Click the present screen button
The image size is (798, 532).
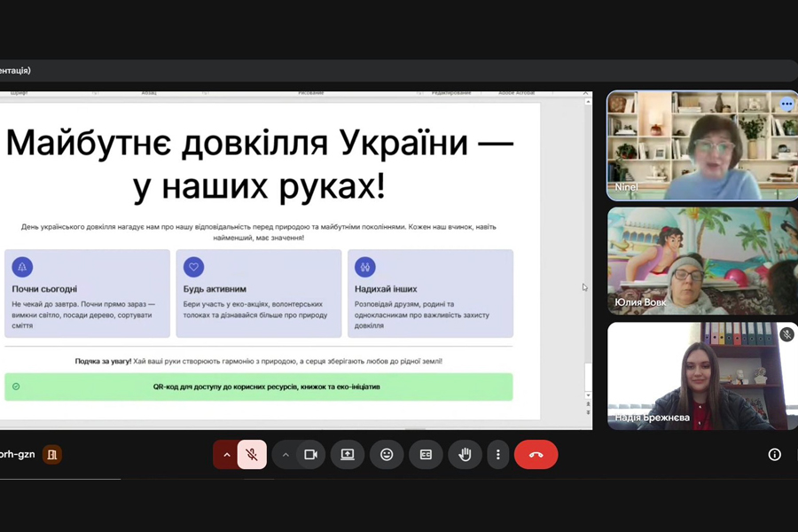point(348,455)
